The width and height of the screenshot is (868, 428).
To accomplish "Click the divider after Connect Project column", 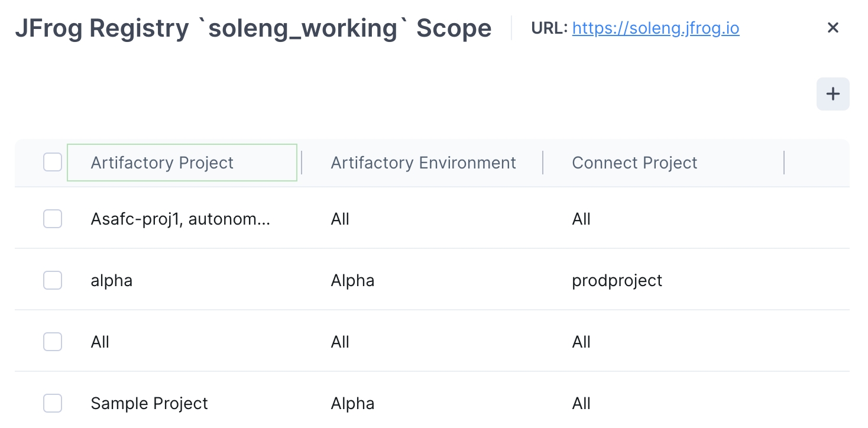I will (784, 163).
